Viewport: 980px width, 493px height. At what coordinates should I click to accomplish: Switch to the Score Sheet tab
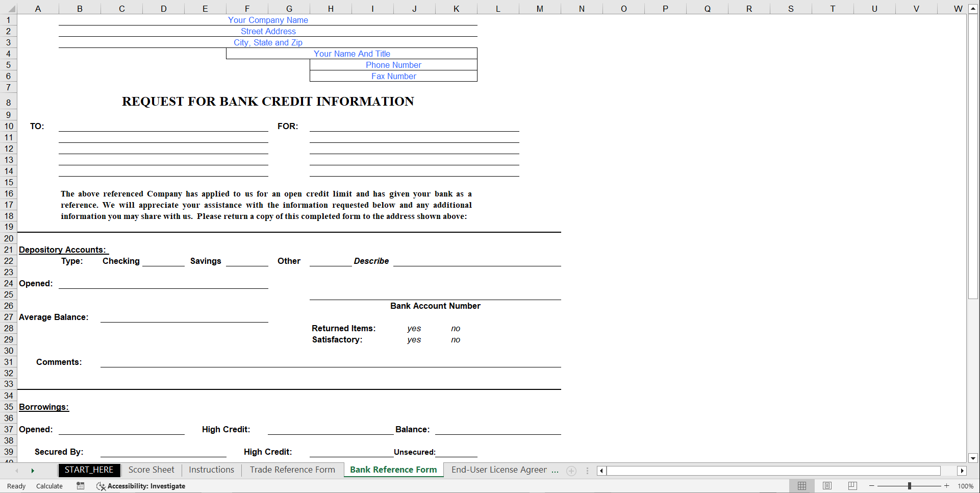pos(151,470)
